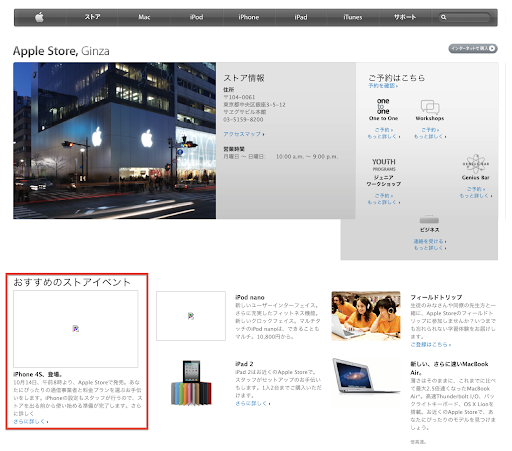512x451 pixels.
Task: Click the broken image beside iPod nano
Action: [x=191, y=316]
